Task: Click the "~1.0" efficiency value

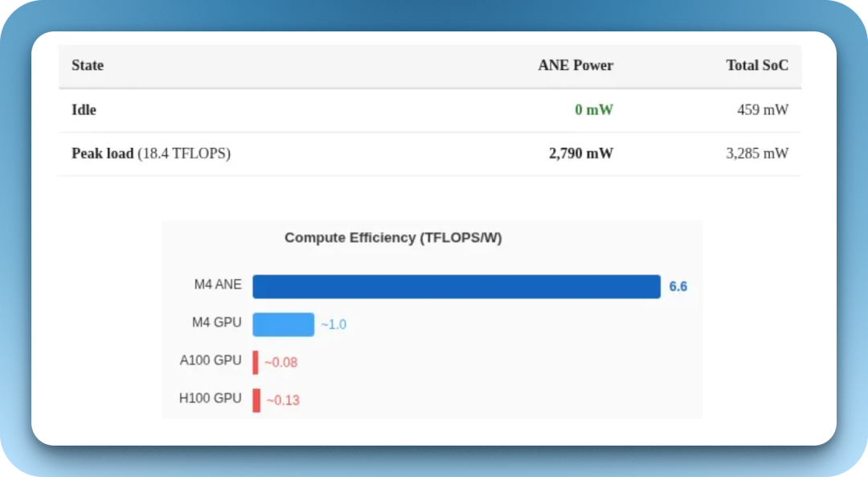Action: click(x=334, y=324)
